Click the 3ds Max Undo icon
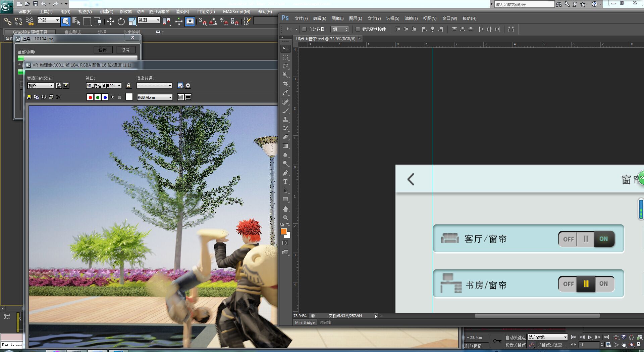Screen dimensions: 644x352 tap(44, 4)
